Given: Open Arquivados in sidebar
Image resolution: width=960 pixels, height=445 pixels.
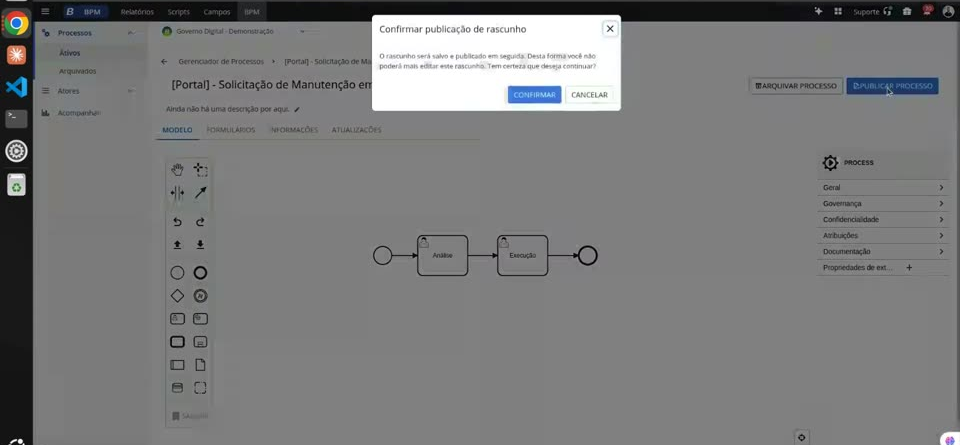Looking at the screenshot, I should (x=78, y=71).
